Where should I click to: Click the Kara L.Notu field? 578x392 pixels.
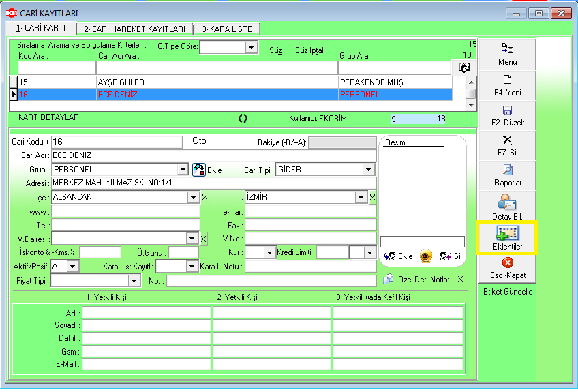310,267
